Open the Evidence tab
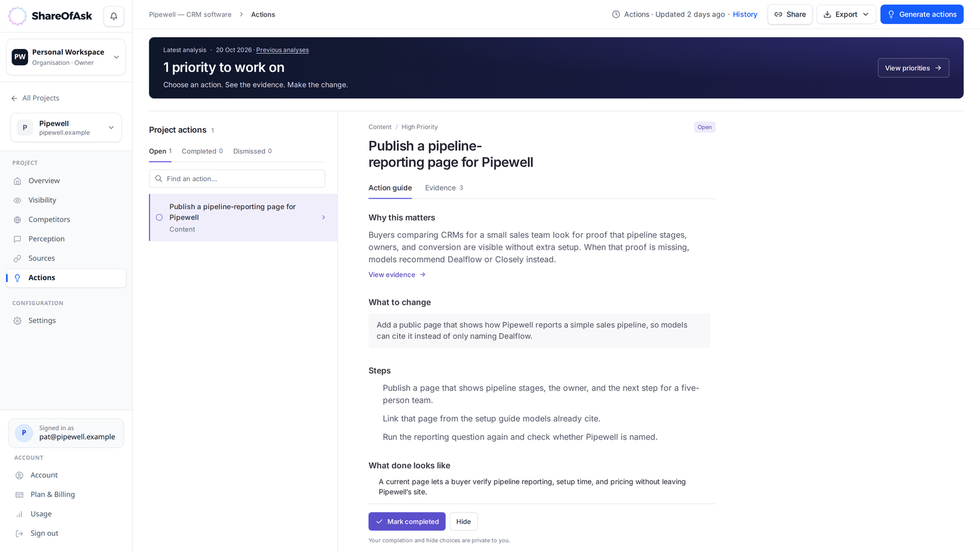 pyautogui.click(x=444, y=188)
